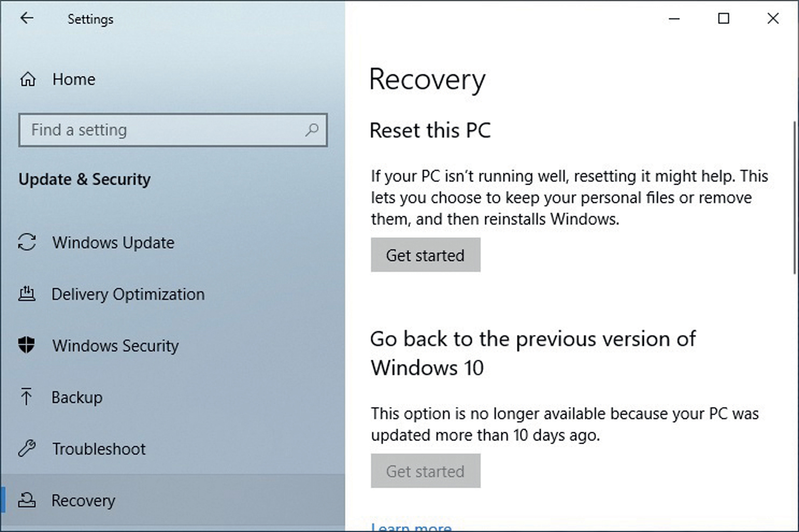Viewport: 799px width, 532px height.
Task: Click the Recovery sidebar icon
Action: (x=27, y=500)
